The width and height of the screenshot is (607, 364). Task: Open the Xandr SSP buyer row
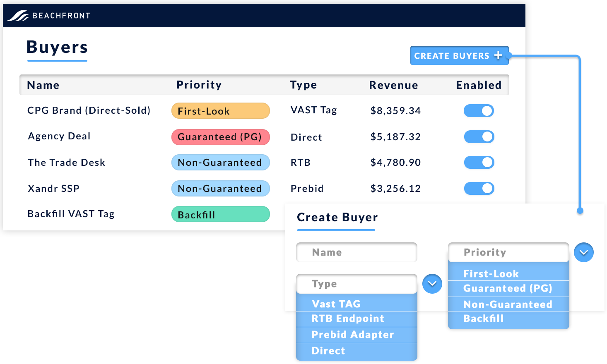[53, 189]
